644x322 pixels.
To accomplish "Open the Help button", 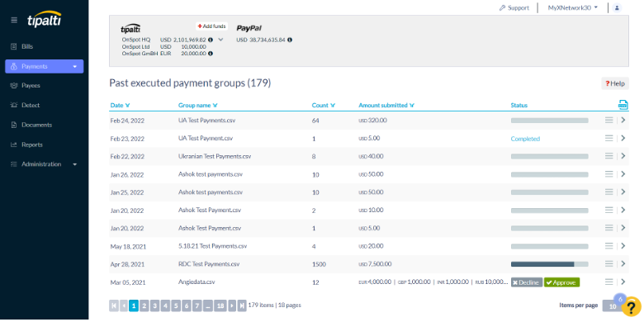I will (x=615, y=83).
